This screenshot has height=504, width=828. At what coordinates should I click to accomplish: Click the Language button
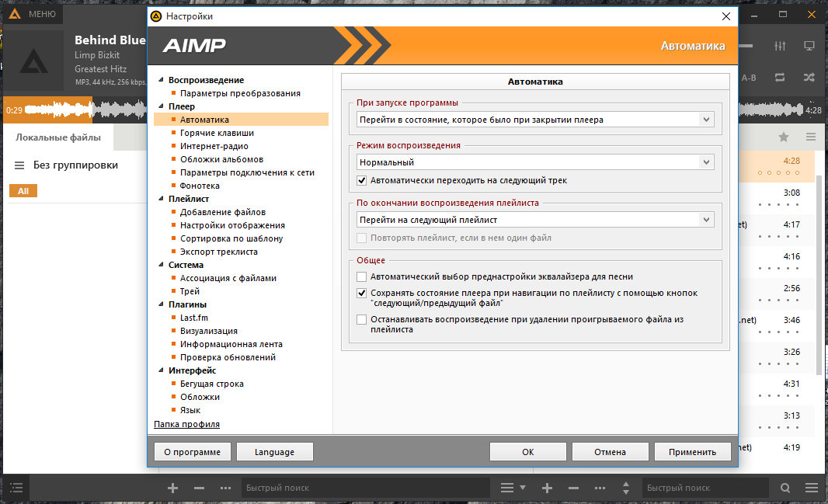pyautogui.click(x=275, y=452)
